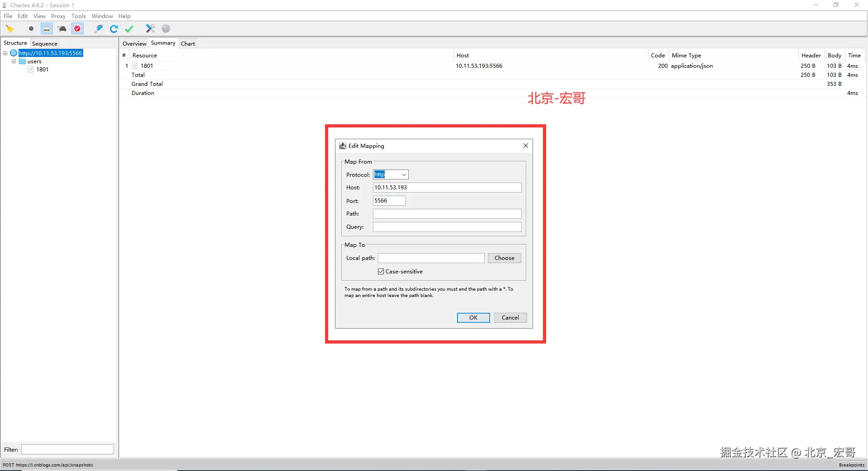Click the application/json mime type cell
This screenshot has height=471, width=868.
(692, 66)
